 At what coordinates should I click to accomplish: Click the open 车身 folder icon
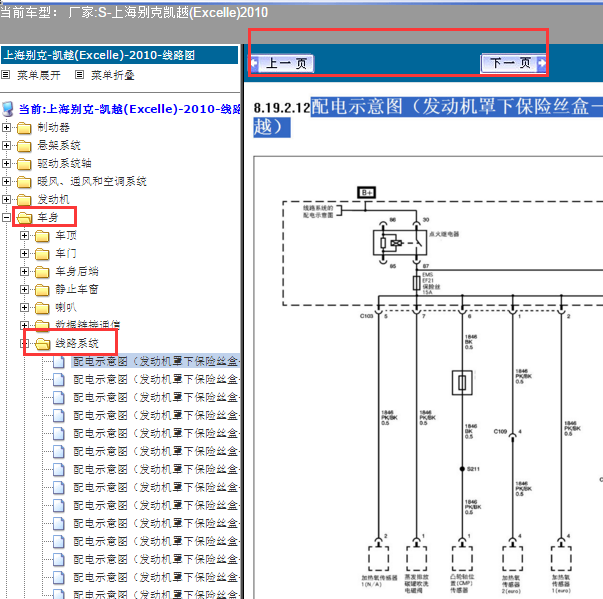24,218
